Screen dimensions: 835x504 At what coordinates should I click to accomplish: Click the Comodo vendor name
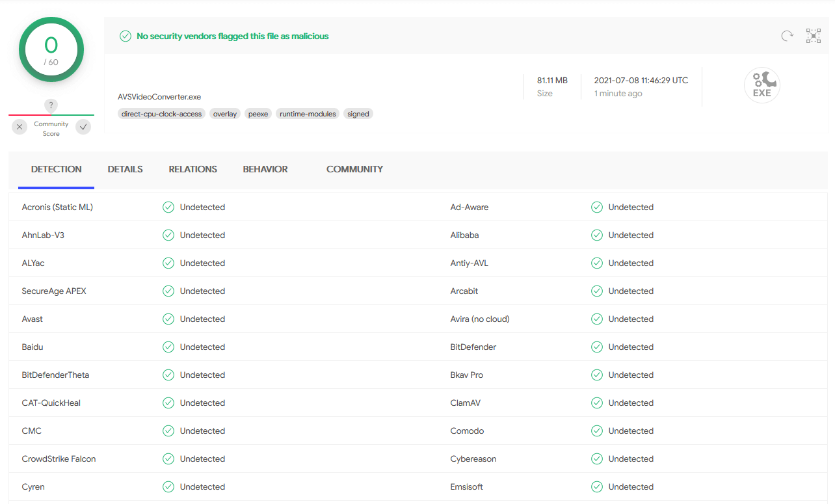(x=468, y=431)
